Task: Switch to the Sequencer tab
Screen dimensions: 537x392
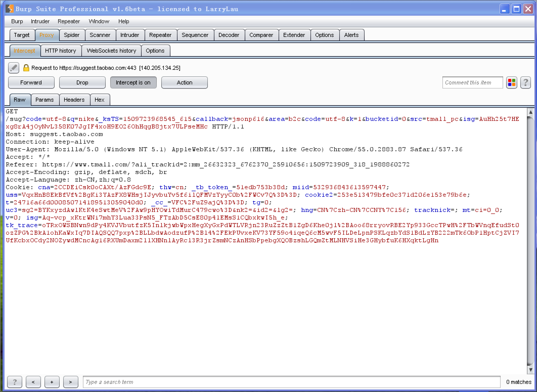Action: click(195, 35)
